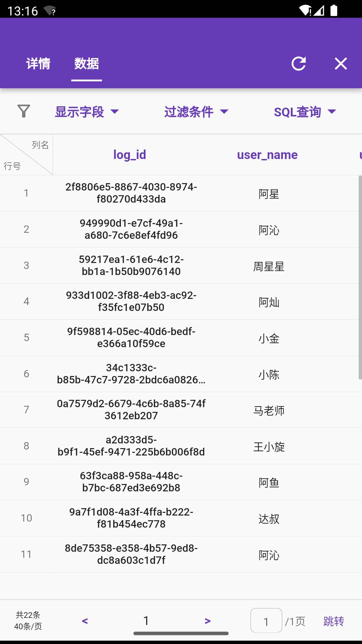Click the vertical scrollbar on right edge
Viewport: 362px width, 644px height.
(x=360, y=277)
